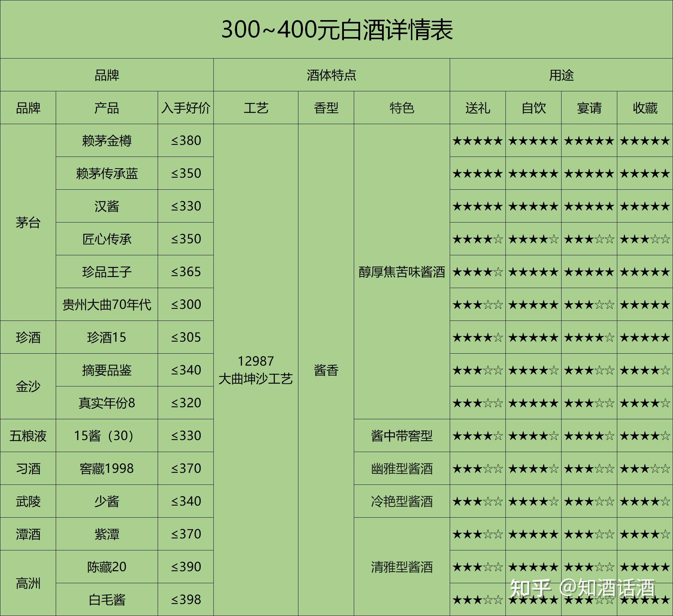Click 送礼 star rating for 赖茅金樽
The width and height of the screenshot is (673, 616).
tap(478, 141)
